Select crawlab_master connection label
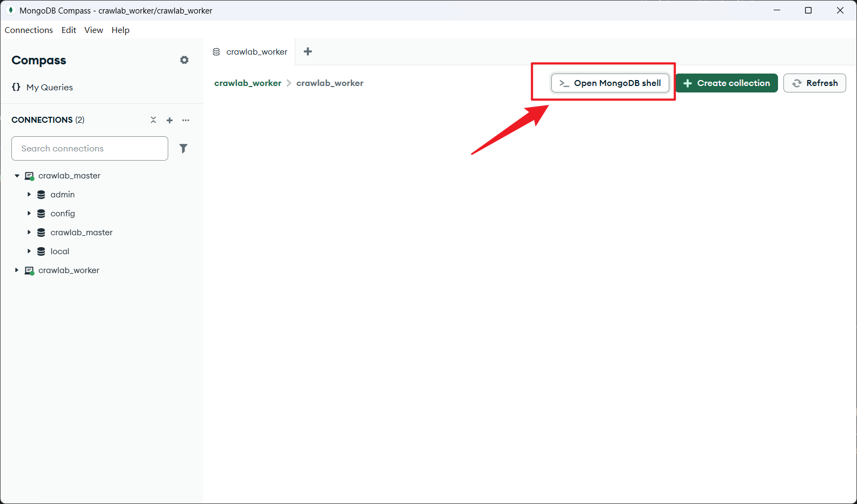The image size is (857, 504). coord(69,176)
